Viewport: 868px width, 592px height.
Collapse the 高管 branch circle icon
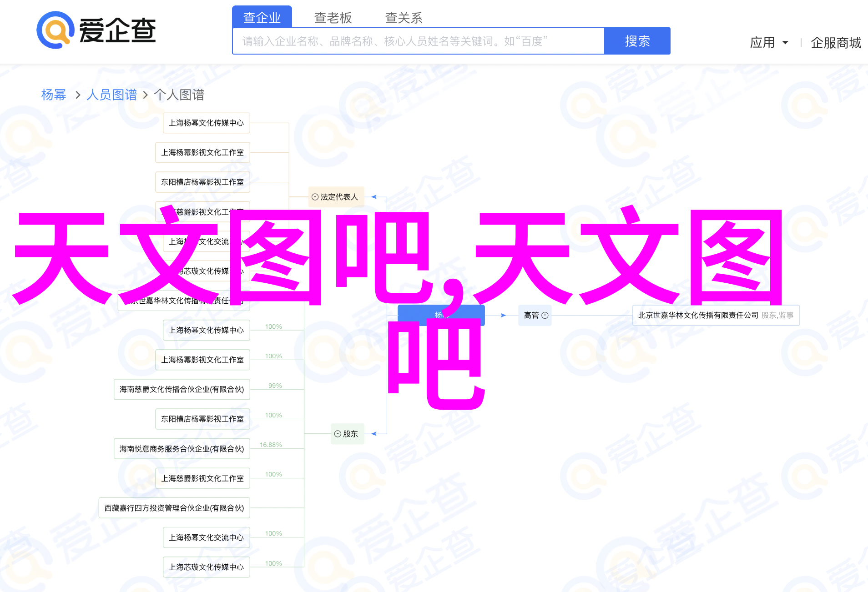point(545,315)
